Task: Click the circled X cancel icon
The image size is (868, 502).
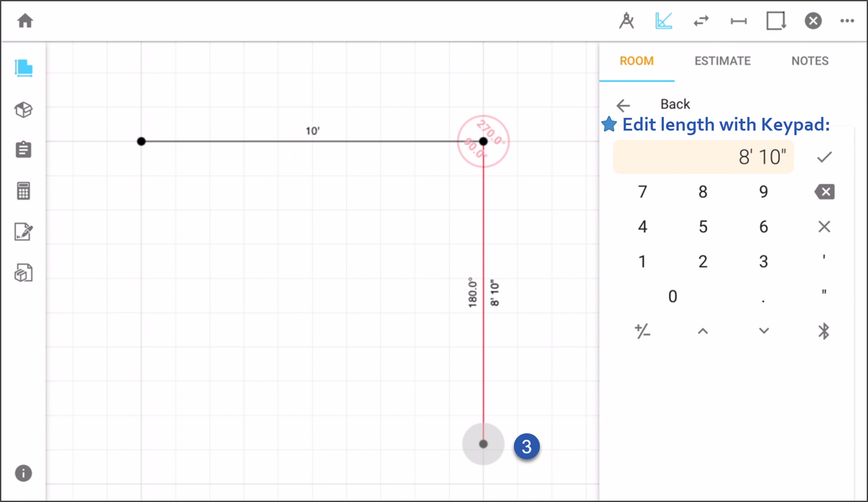Action: (x=813, y=21)
